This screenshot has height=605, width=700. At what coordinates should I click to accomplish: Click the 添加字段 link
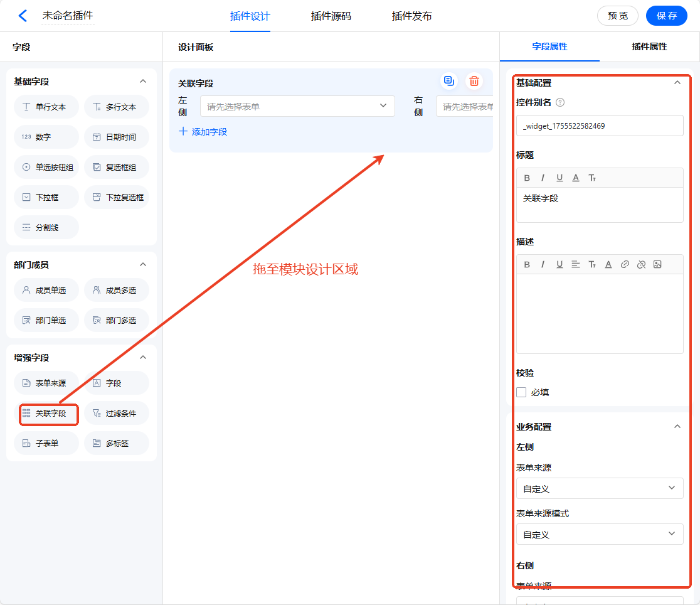pyautogui.click(x=203, y=132)
